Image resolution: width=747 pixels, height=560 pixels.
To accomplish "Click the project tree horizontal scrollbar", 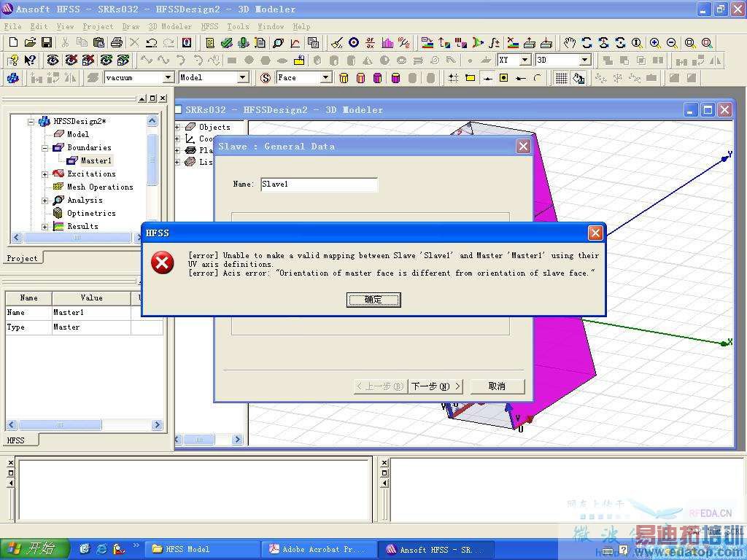I will pos(76,237).
